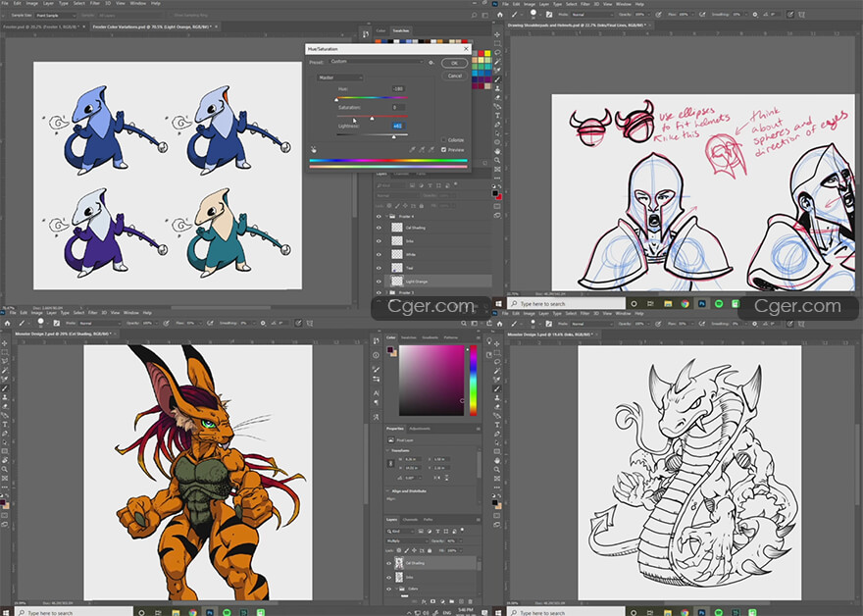Screen dimensions: 863x616
Task: Click the Hue slider handle
Action: (336, 100)
